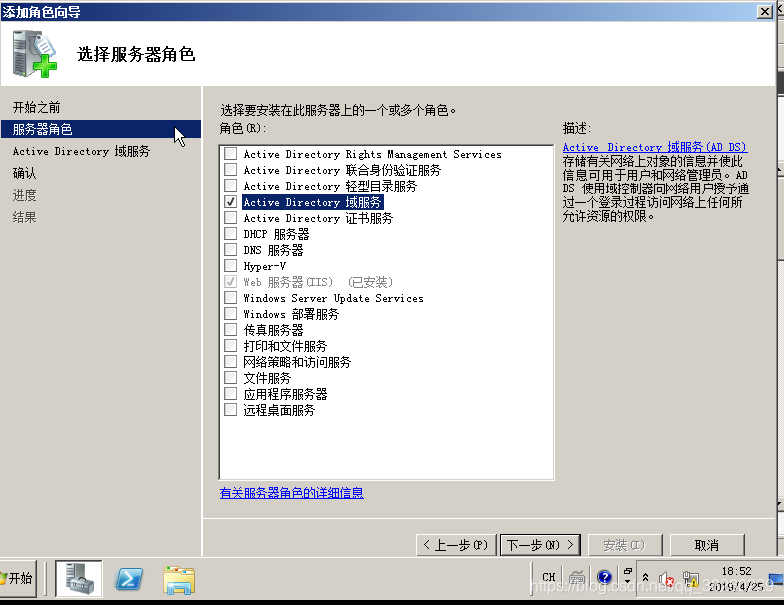The width and height of the screenshot is (784, 605).
Task: Tick Windows Server Update Services checkbox
Action: pos(230,298)
